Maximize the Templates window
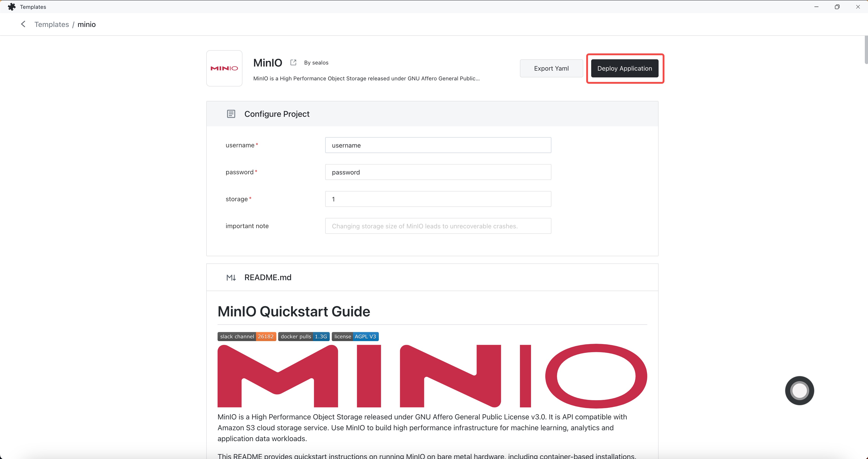The height and width of the screenshot is (459, 868). [837, 7]
